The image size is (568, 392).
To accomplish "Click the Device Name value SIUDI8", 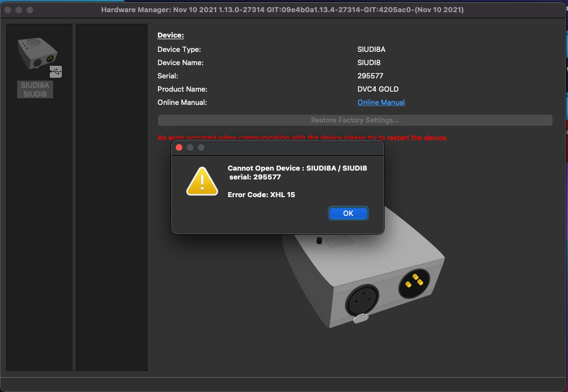I will [369, 62].
